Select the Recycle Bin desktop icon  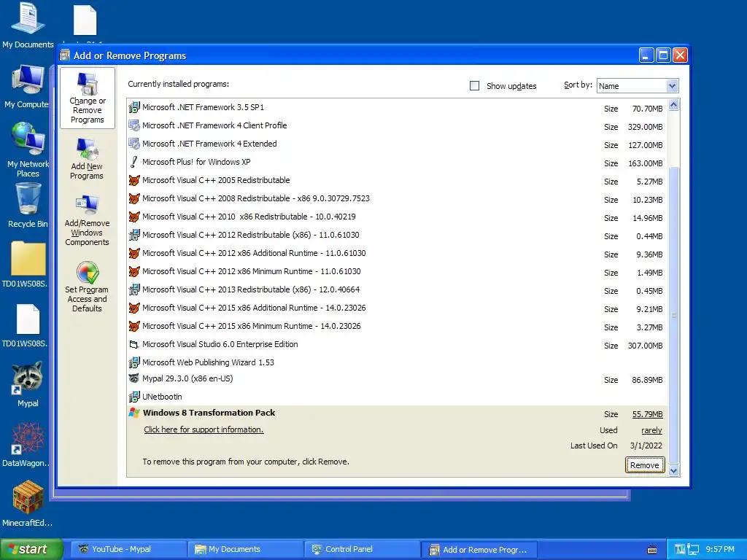pos(28,206)
